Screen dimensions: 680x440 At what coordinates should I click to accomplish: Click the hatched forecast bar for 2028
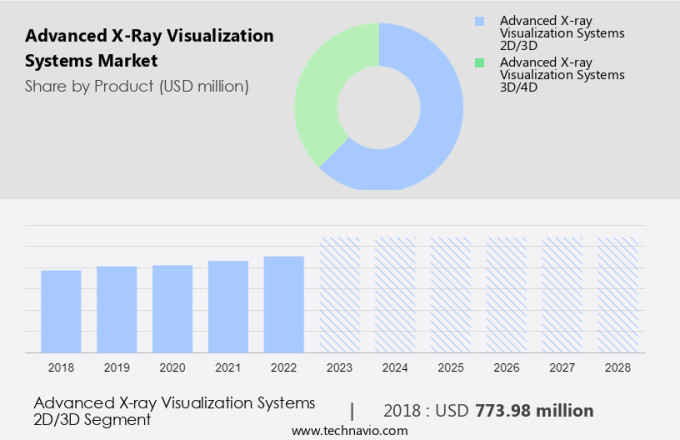click(617, 295)
